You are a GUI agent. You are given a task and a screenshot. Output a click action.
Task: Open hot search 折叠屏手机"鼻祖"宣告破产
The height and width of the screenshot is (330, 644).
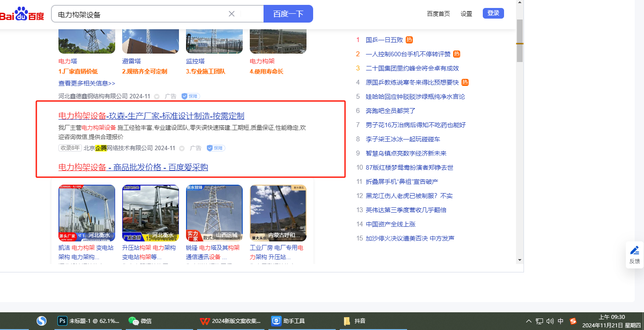(x=402, y=182)
